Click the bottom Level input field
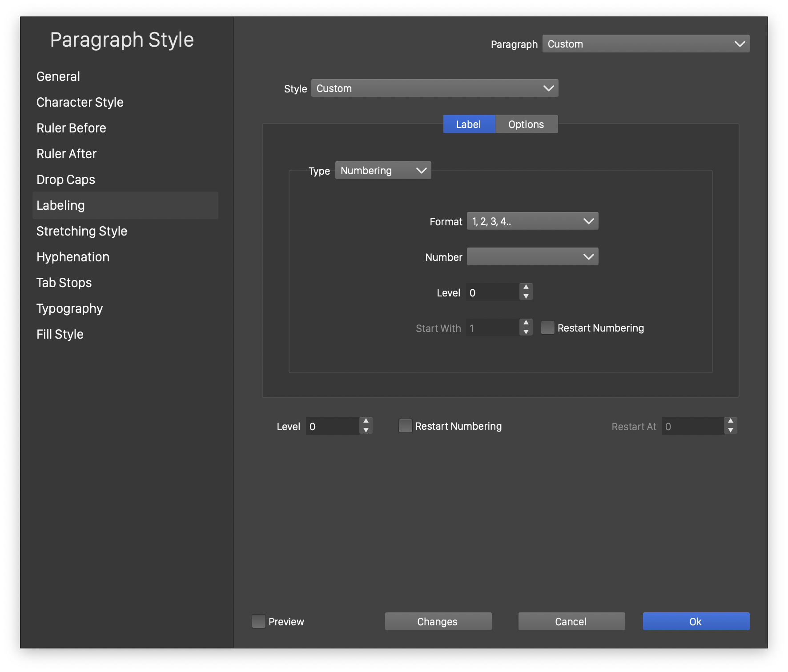Viewport: 788px width, 672px height. click(333, 426)
